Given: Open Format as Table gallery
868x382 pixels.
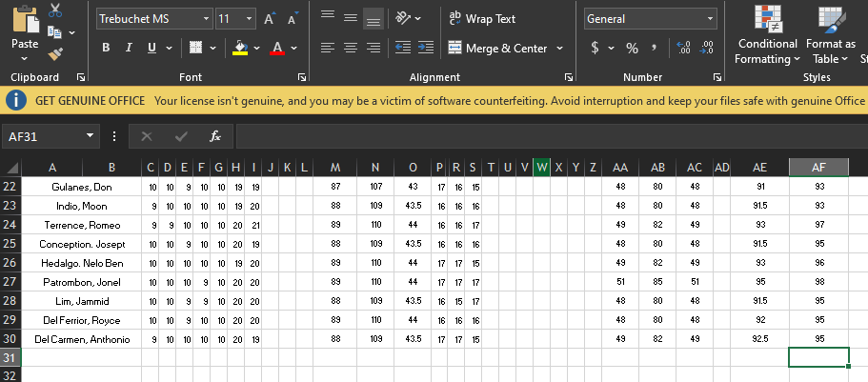Looking at the screenshot, I should click(x=831, y=34).
